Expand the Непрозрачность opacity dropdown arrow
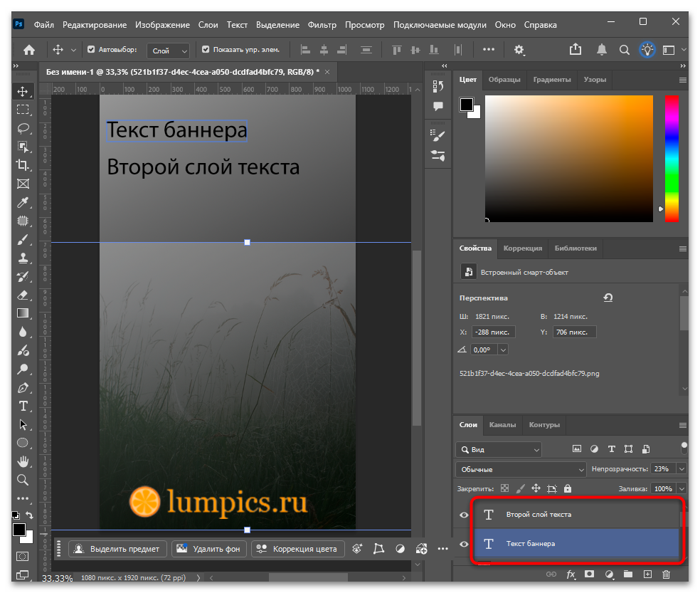The image size is (700, 593). click(x=682, y=468)
